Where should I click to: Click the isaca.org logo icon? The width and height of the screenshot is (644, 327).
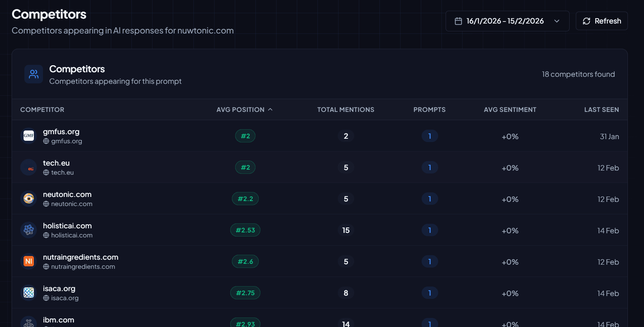coord(29,293)
